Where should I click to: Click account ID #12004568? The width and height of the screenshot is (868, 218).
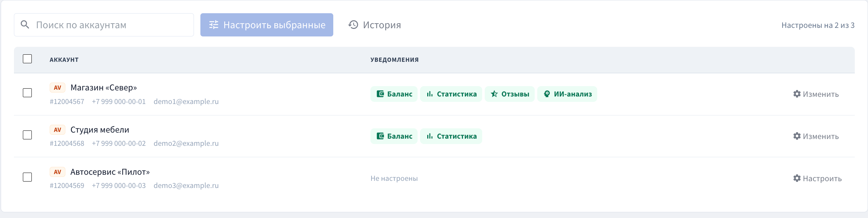point(67,143)
